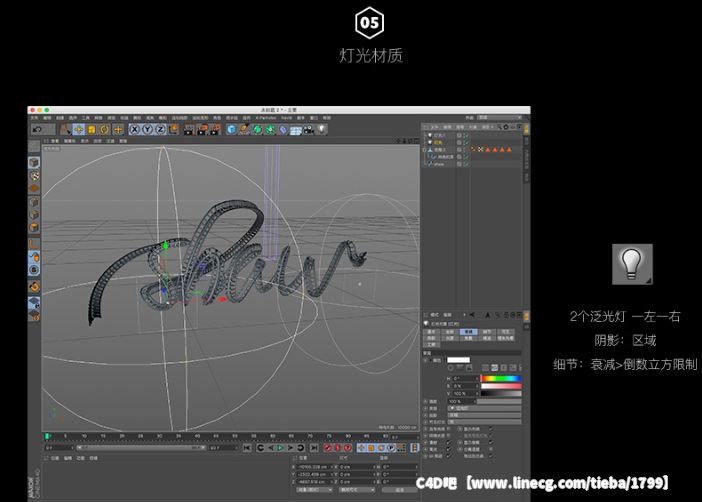Activate the Rotate tool
This screenshot has width=702, height=502.
[x=105, y=129]
